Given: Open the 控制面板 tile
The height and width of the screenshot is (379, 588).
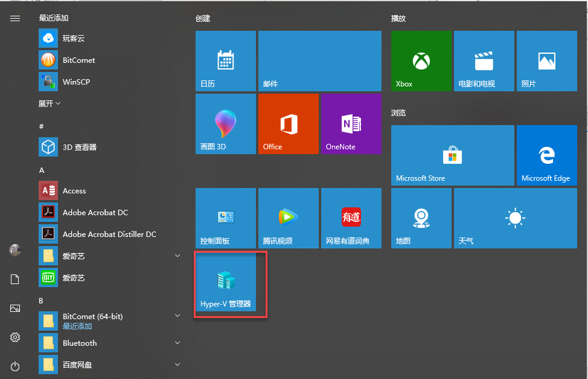Looking at the screenshot, I should (226, 218).
